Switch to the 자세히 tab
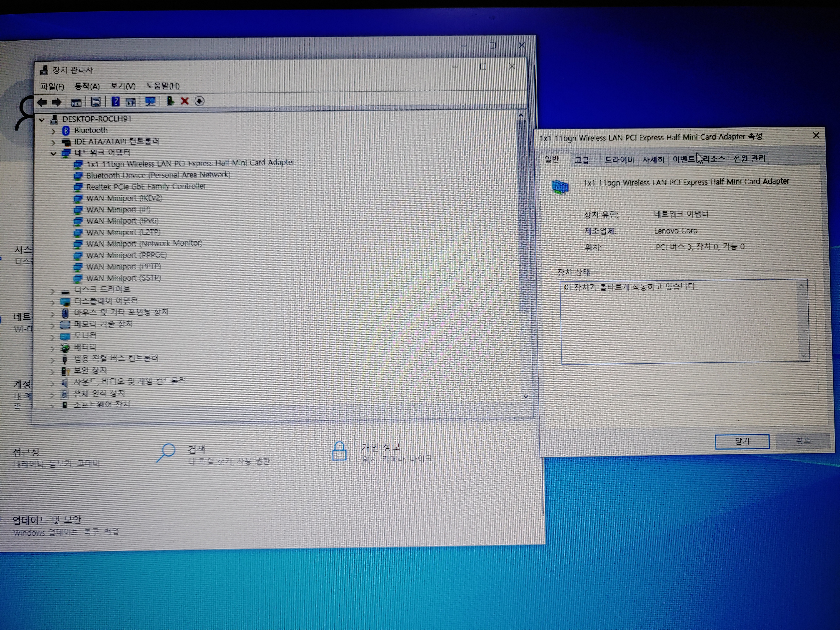The width and height of the screenshot is (840, 630). click(x=653, y=160)
